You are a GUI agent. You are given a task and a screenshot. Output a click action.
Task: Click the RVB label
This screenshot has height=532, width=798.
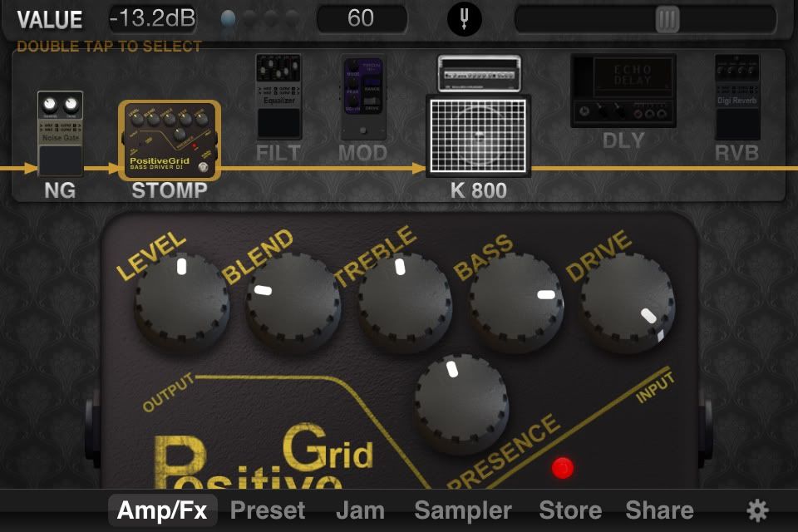[x=737, y=153]
